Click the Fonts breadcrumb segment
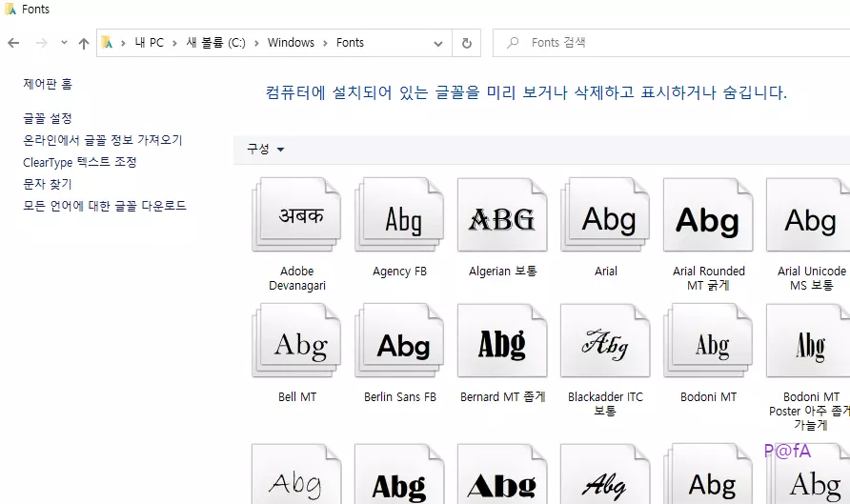 [350, 42]
